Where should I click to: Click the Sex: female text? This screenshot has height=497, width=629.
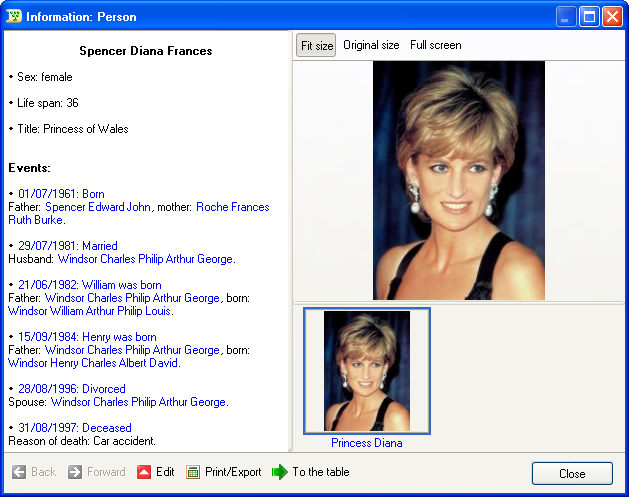point(45,77)
